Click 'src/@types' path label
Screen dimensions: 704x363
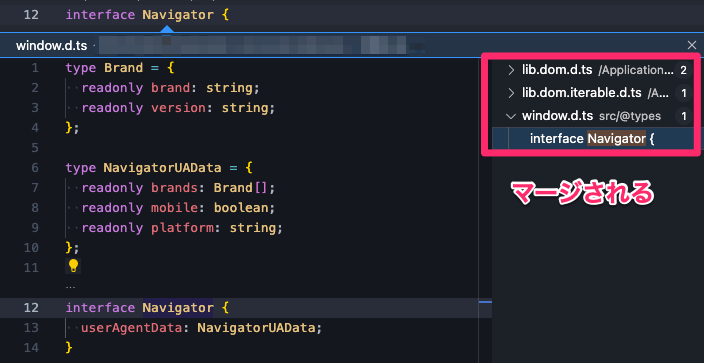[630, 116]
